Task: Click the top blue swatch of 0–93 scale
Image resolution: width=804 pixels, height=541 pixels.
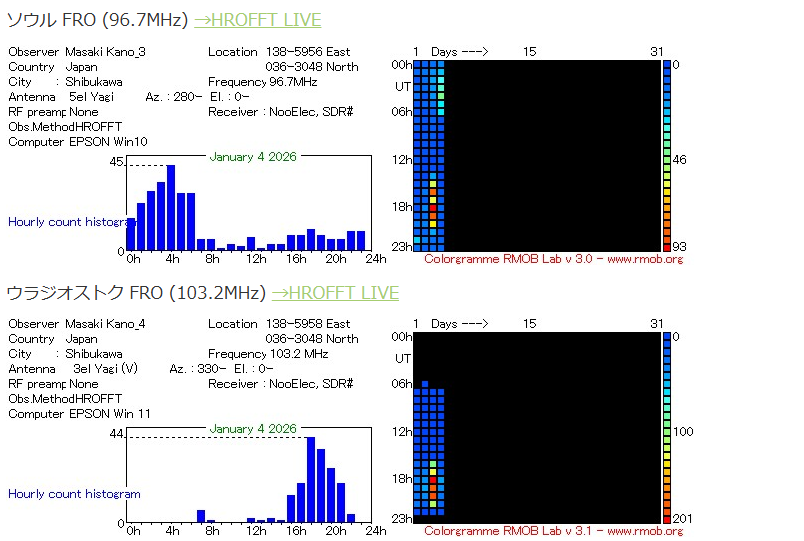Action: tap(667, 65)
